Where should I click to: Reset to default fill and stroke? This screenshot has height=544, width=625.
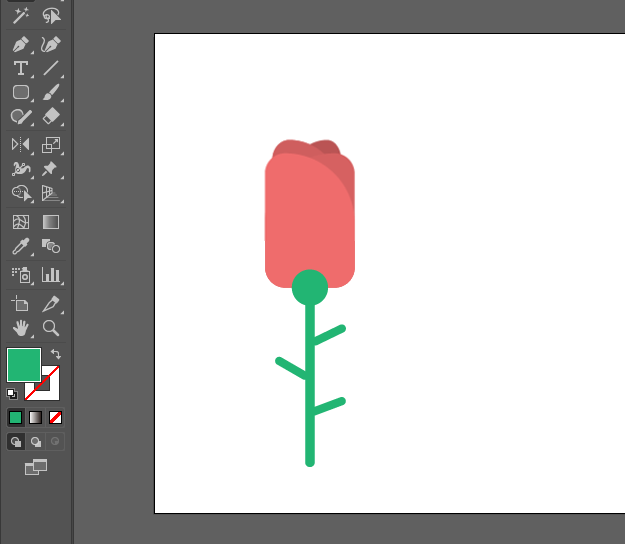tap(12, 394)
